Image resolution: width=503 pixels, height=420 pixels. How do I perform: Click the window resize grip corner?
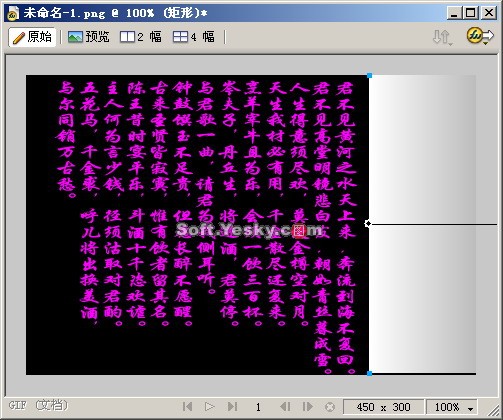point(494,410)
